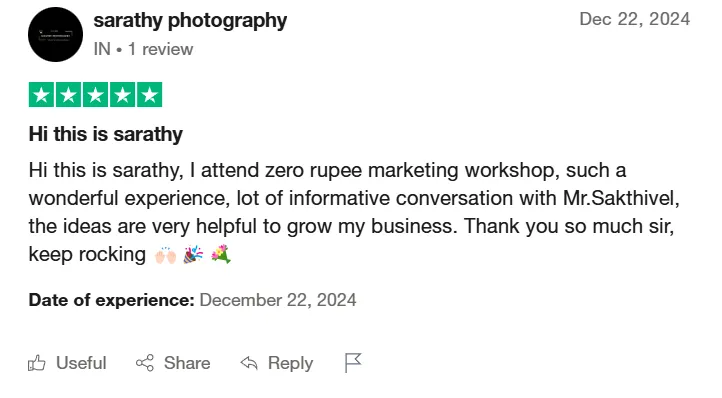Open sarathy photography's profile avatar
Viewport: 722px width, 398px height.
pyautogui.click(x=55, y=35)
